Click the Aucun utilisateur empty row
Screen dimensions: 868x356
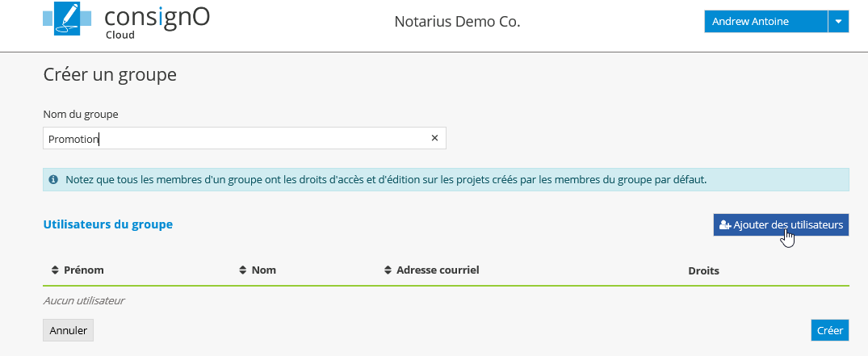[84, 301]
